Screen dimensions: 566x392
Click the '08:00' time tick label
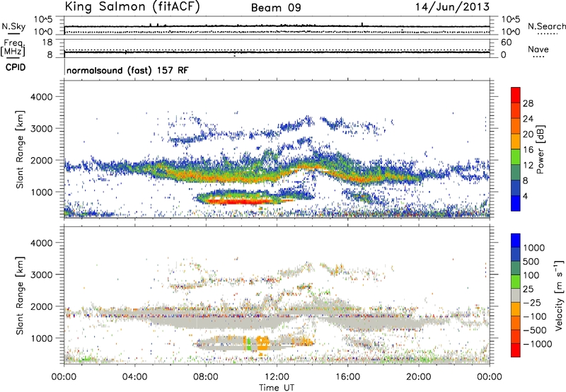(x=206, y=377)
